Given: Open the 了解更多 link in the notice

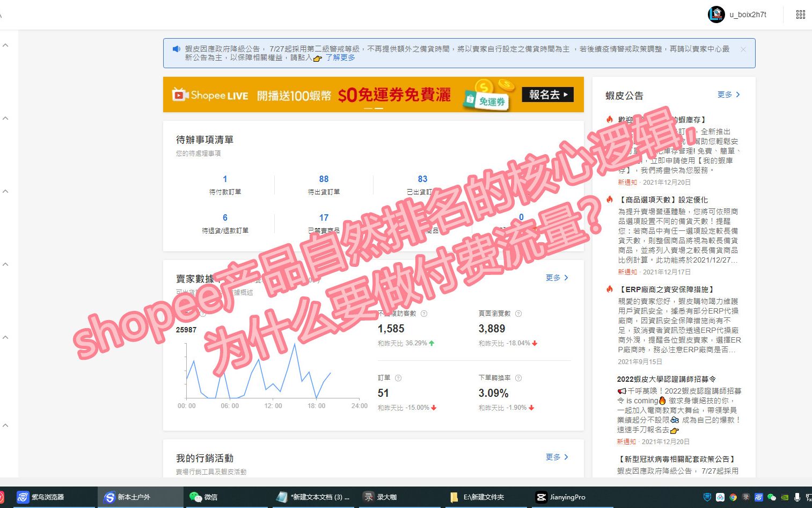Looking at the screenshot, I should (340, 57).
